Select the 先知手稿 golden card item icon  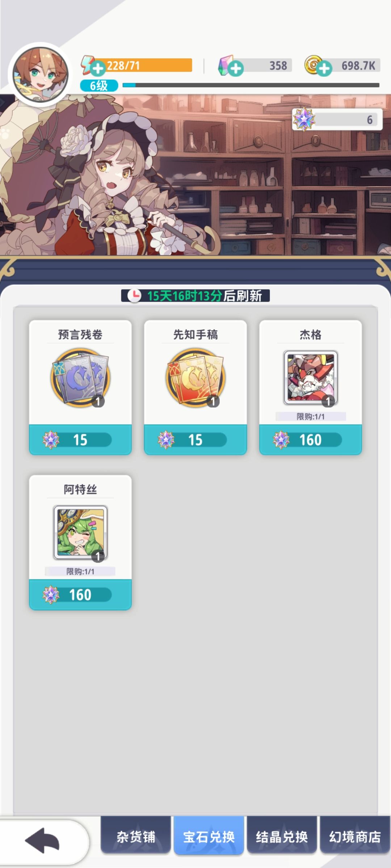195,378
